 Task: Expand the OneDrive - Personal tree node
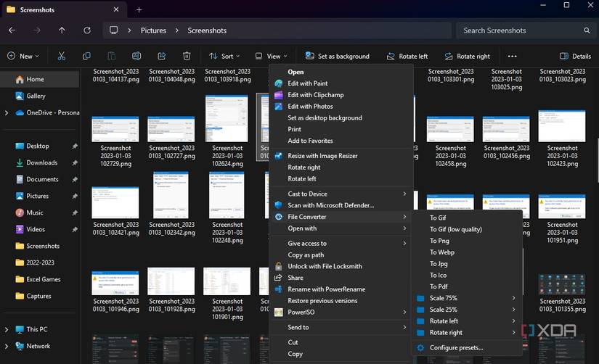[6, 112]
